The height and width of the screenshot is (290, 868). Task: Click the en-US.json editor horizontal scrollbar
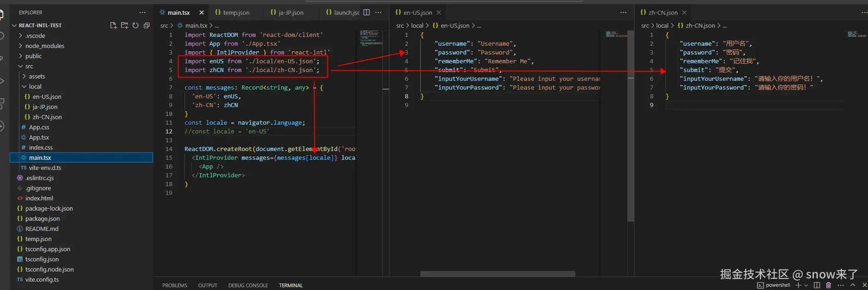498,274
